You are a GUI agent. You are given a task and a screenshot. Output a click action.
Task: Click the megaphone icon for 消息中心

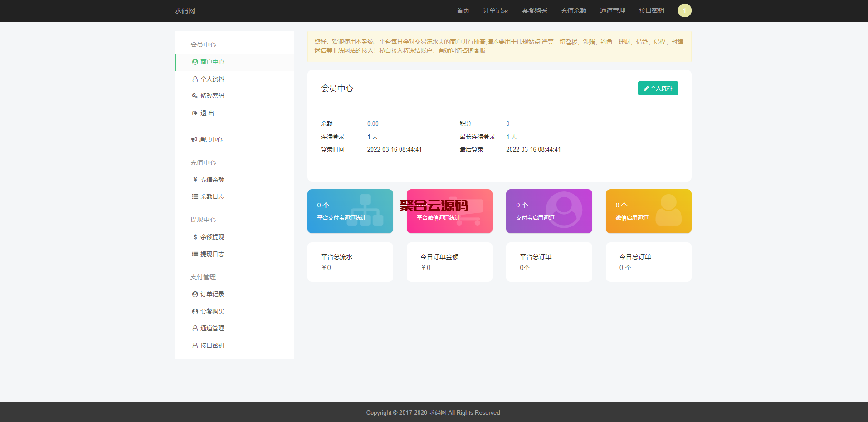point(194,140)
